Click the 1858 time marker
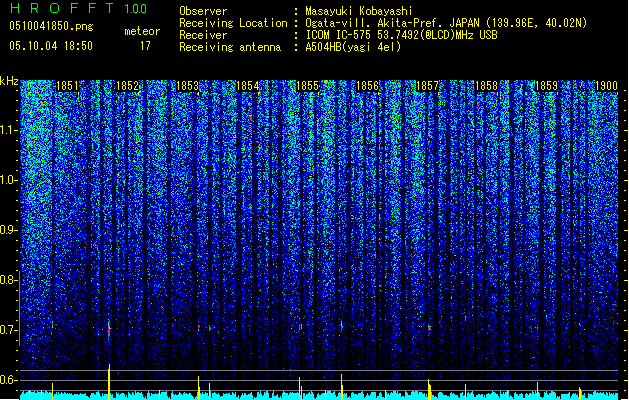This screenshot has width=629, height=400. 487,86
